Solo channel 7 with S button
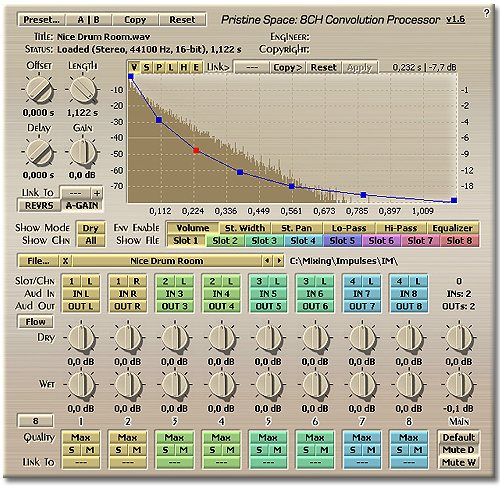The image size is (500, 488). pos(353,450)
